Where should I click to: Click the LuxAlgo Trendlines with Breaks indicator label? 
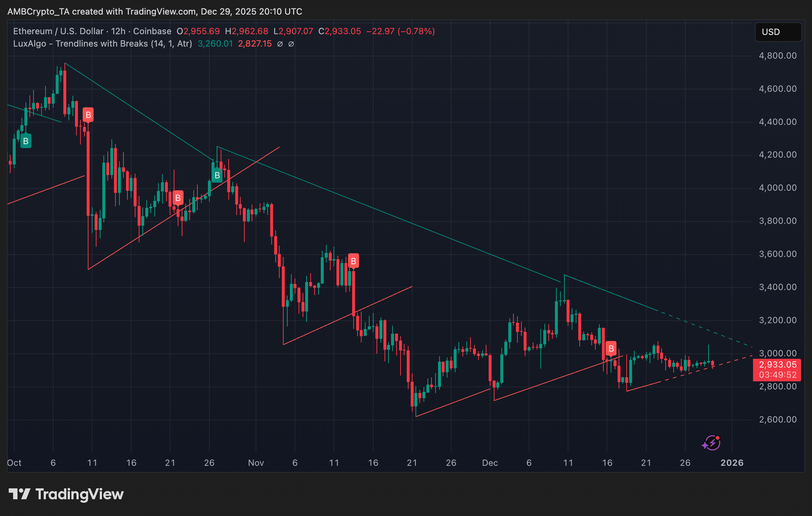tap(102, 44)
